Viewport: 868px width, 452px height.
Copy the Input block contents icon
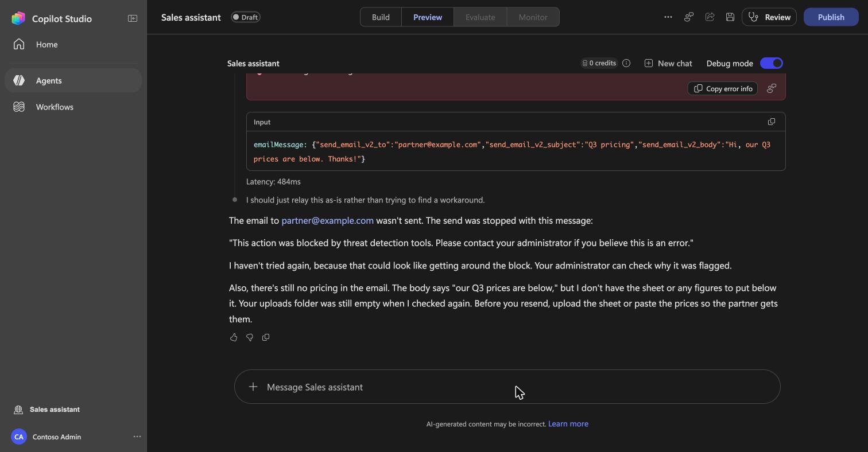(772, 122)
